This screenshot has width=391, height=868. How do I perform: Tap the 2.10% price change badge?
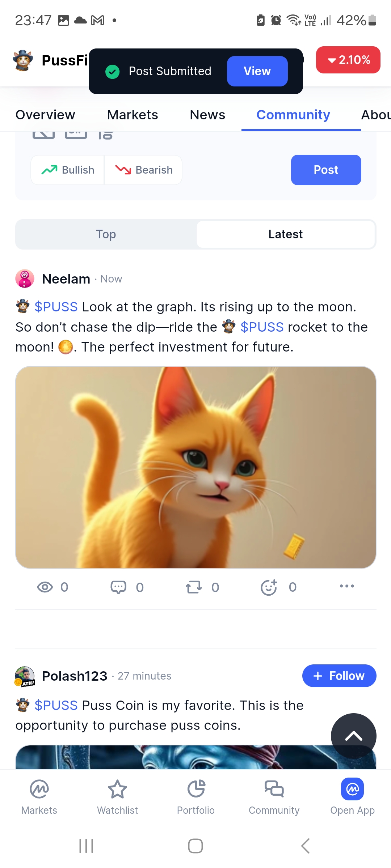tap(348, 60)
